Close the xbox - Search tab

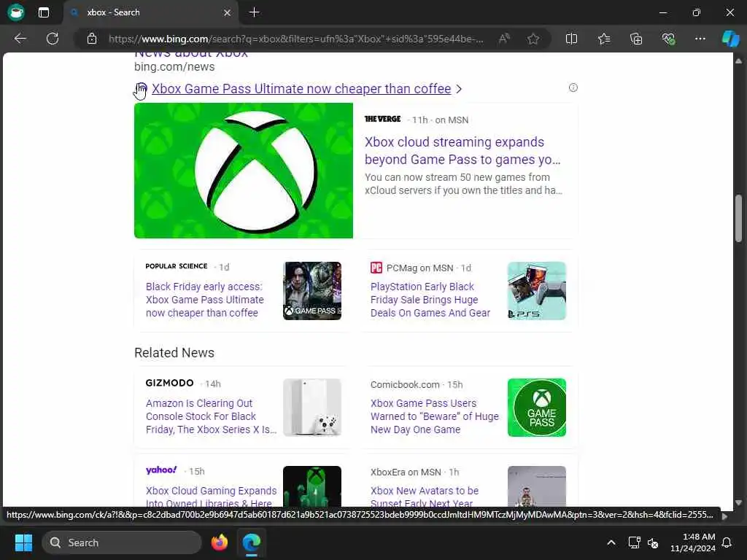click(x=228, y=12)
